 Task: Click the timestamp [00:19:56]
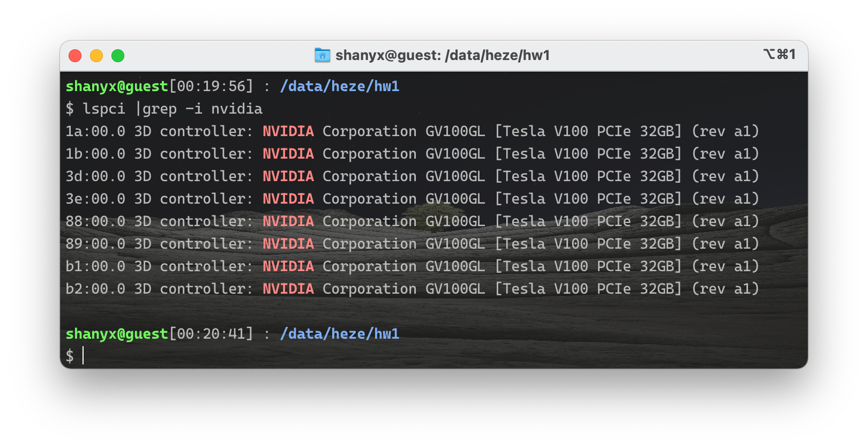click(211, 86)
